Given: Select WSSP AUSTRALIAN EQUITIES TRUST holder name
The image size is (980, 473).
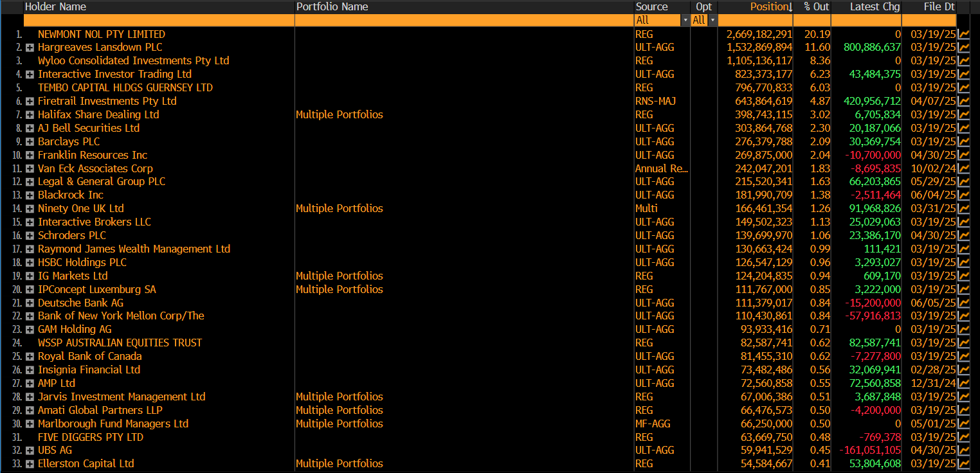Looking at the screenshot, I should [x=120, y=343].
